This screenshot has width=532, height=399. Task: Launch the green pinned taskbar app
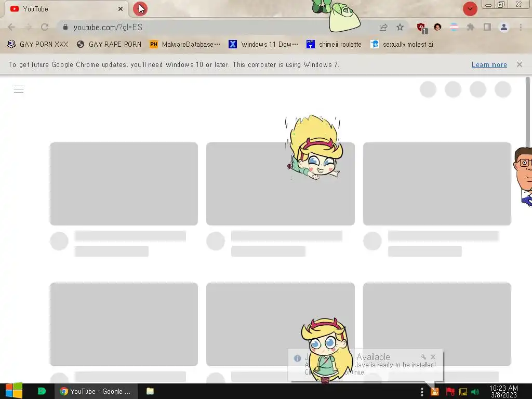(42, 391)
